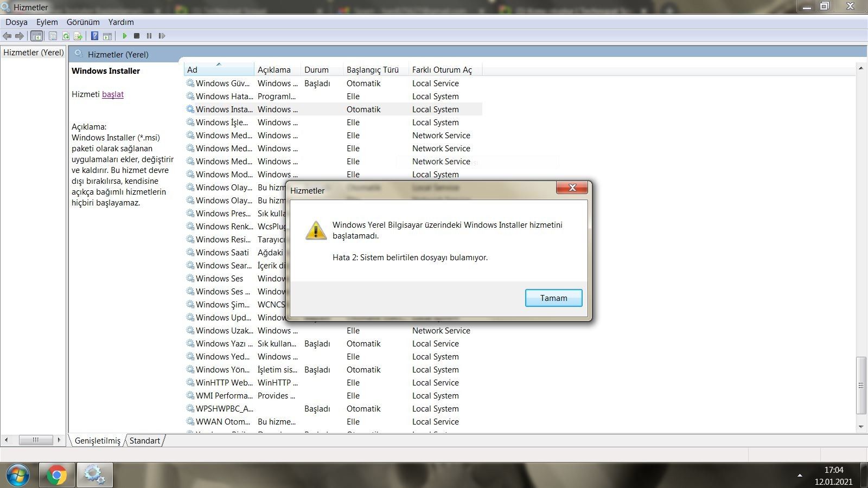Select Hizmetler (Yerel) in the console tree
This screenshot has height=488, width=868.
(34, 52)
